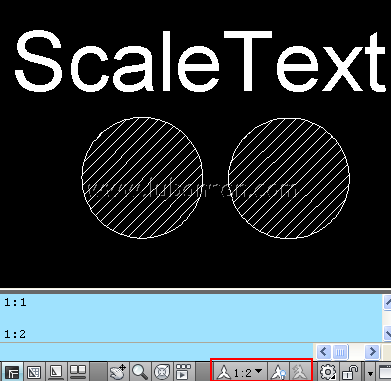Toggle toolbar and window position lock
Viewport: 391px width, 381px height.
pos(351,371)
